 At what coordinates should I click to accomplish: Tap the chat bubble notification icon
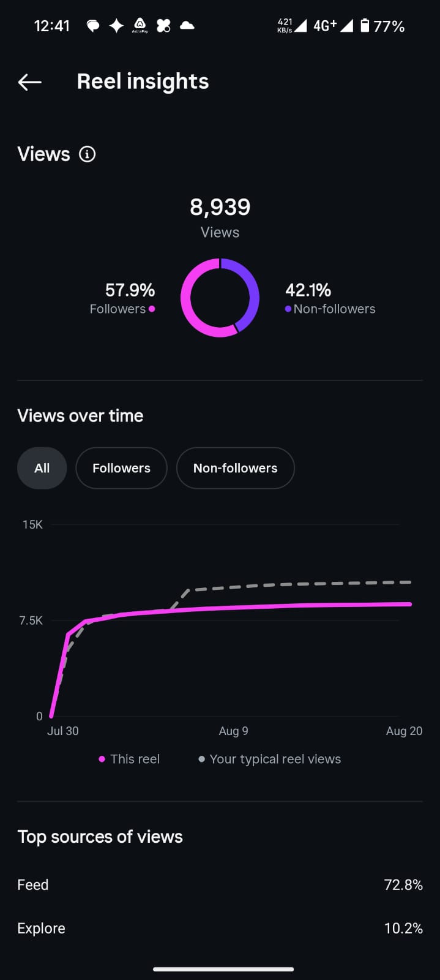(93, 26)
